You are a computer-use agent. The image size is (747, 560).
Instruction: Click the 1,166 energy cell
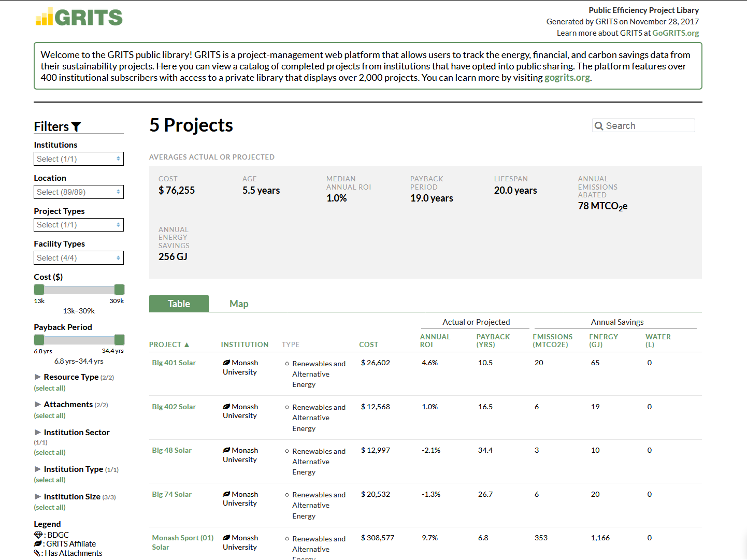(600, 538)
